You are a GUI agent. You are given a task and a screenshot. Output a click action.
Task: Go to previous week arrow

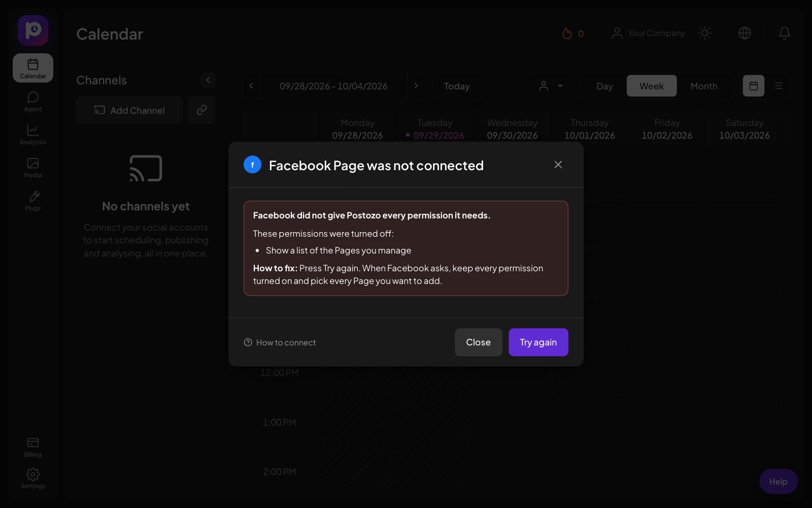click(x=251, y=86)
